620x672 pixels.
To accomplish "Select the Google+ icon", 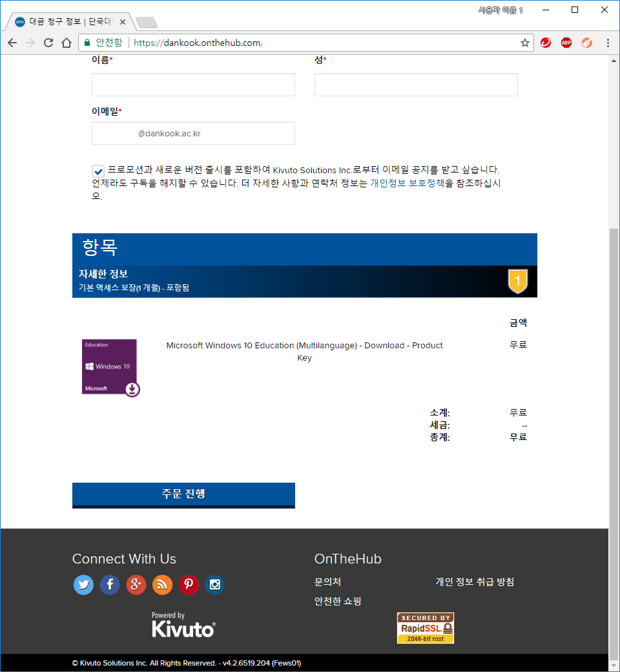I will (x=136, y=585).
